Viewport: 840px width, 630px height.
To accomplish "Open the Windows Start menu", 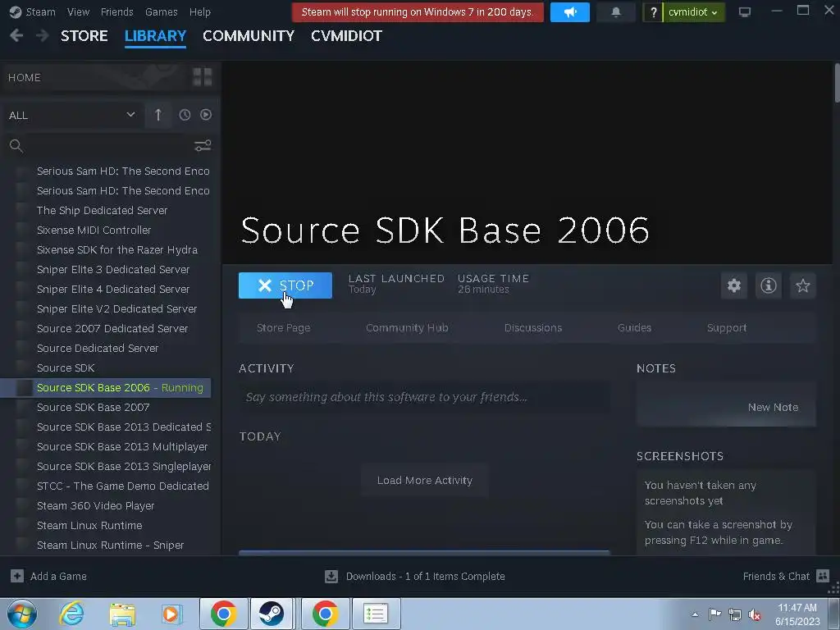I will point(22,614).
